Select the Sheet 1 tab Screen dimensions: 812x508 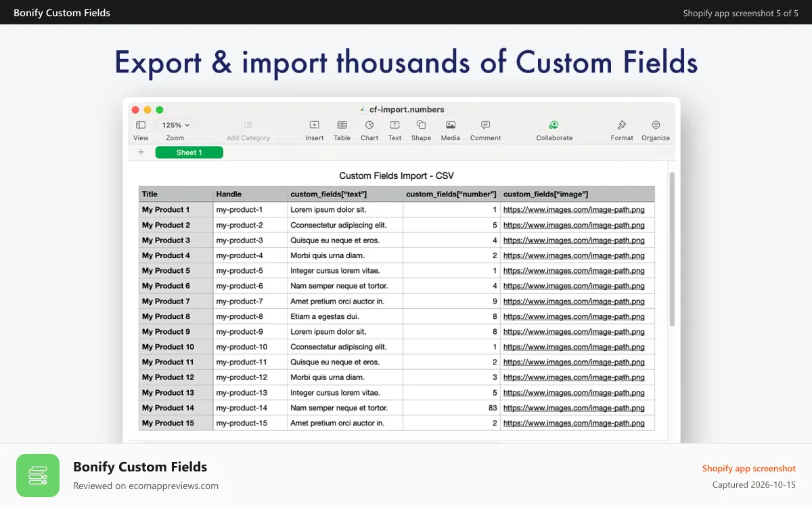tap(189, 152)
